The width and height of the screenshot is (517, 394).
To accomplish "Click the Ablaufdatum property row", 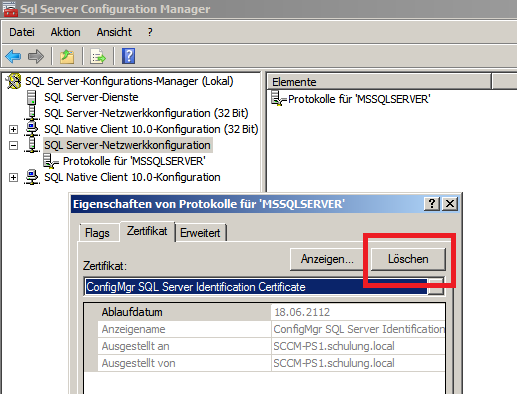I will pyautogui.click(x=265, y=312).
